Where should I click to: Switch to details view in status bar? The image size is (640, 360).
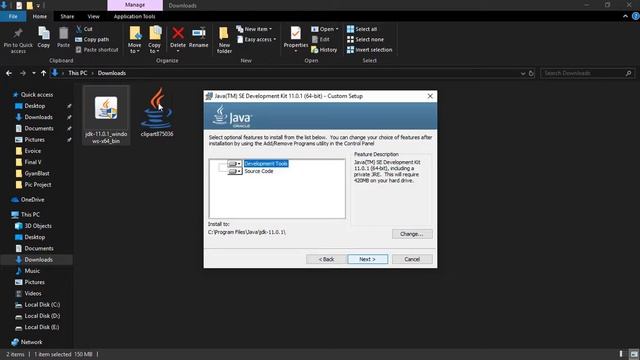(x=621, y=354)
